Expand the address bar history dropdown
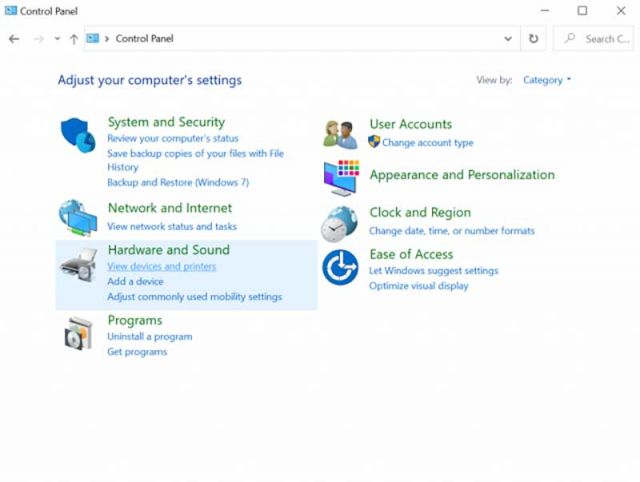 click(508, 39)
